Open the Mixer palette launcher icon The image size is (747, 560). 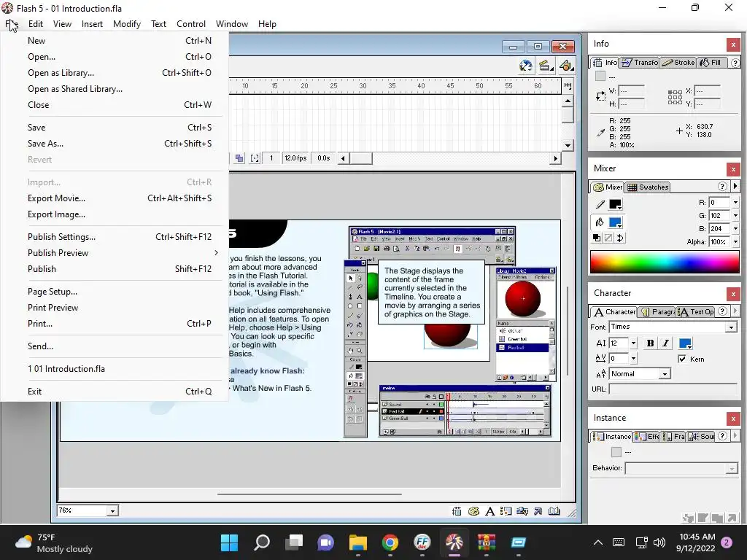pyautogui.click(x=473, y=511)
